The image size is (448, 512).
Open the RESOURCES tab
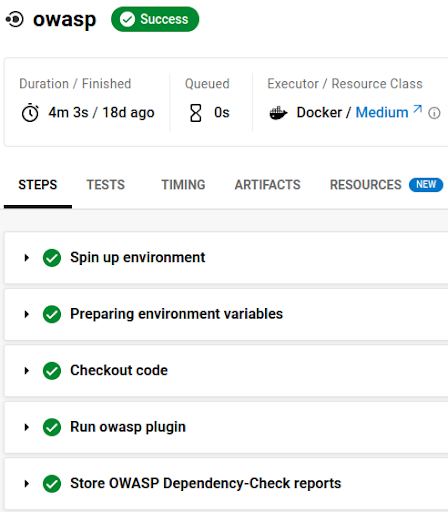(366, 185)
